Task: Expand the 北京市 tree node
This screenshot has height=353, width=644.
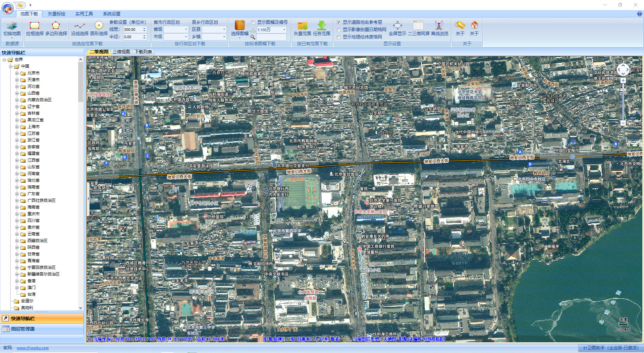Action: point(17,73)
